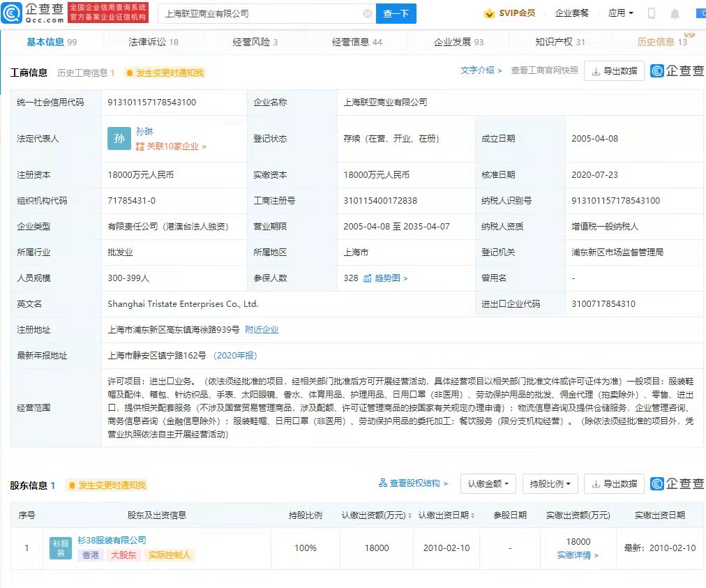This screenshot has width=706, height=588.
Task: Switch to 法律诉讼 tab
Action: point(153,42)
